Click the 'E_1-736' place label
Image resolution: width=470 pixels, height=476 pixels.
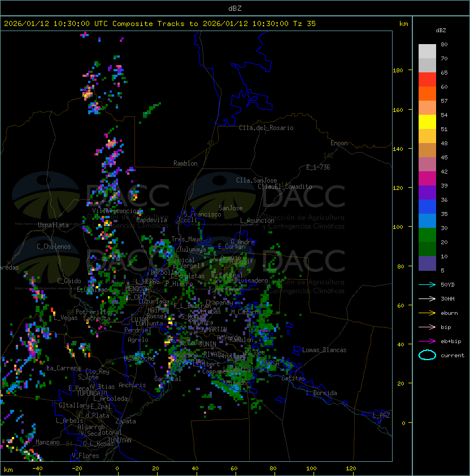[x=318, y=167]
